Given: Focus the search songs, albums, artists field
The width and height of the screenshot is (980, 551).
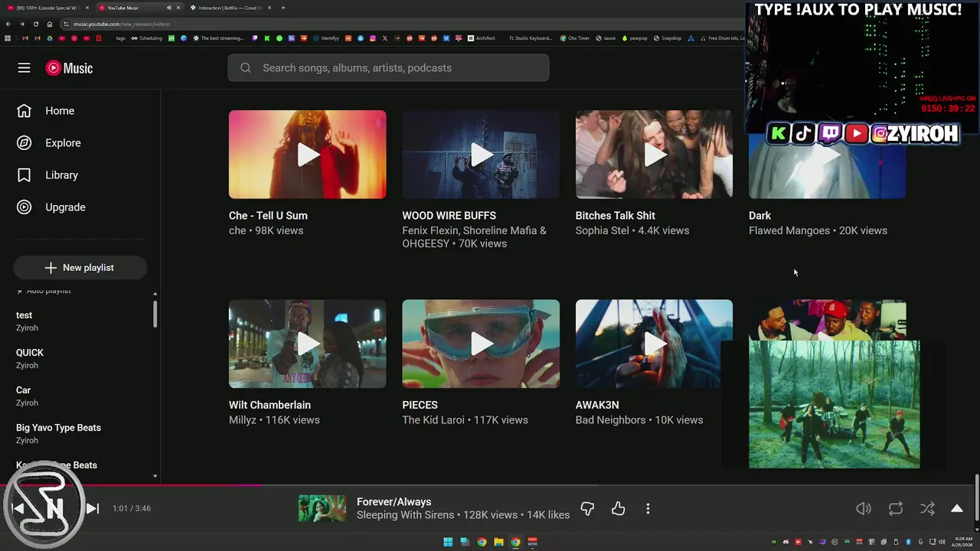Looking at the screenshot, I should [388, 68].
